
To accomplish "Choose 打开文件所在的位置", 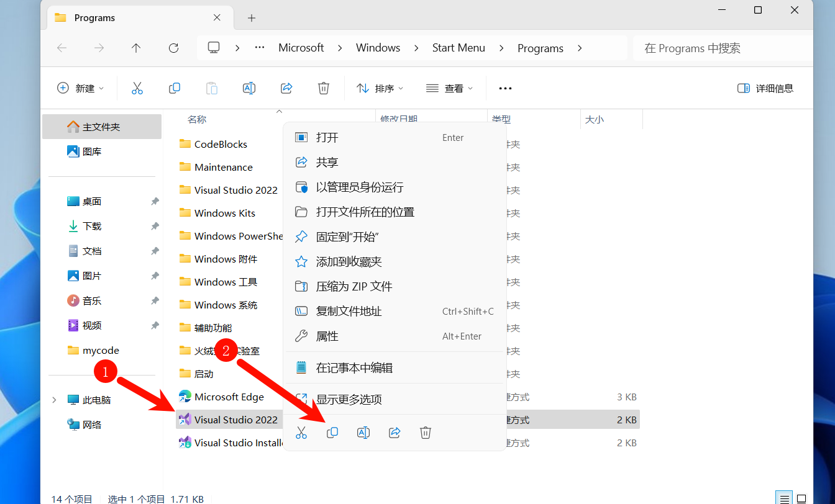I will (395, 212).
